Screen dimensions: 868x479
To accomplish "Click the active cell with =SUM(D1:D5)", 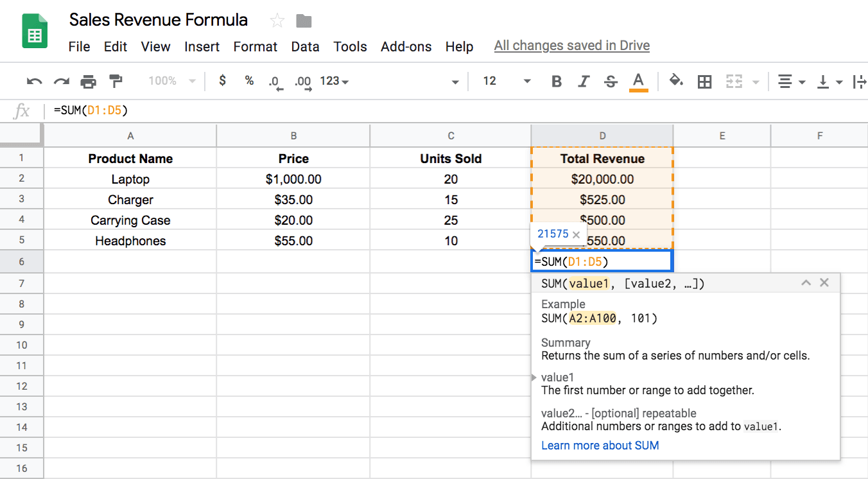I will [x=602, y=261].
